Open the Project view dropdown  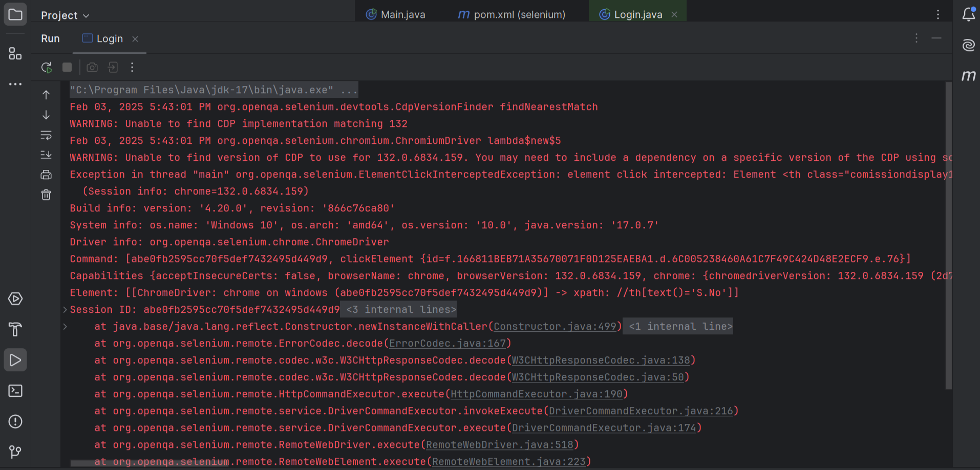[65, 15]
